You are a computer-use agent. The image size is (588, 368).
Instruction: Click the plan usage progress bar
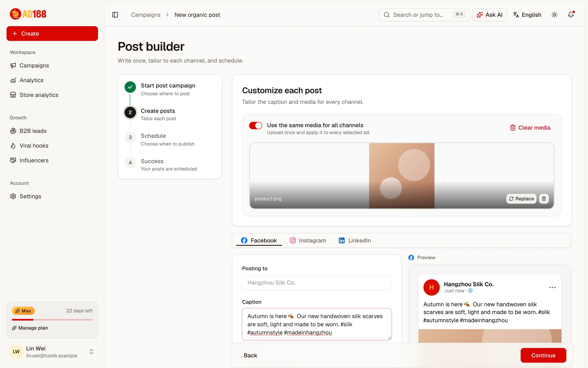(x=52, y=320)
